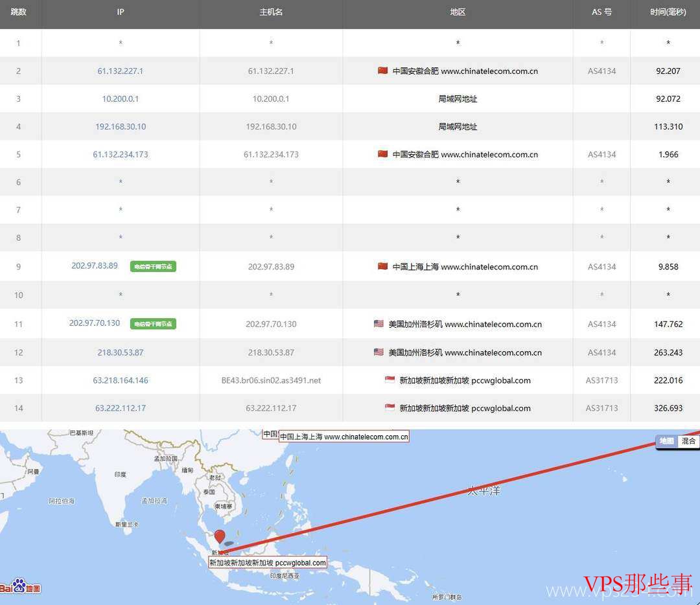This screenshot has width=700, height=605.
Task: Open IP link 63.218.164.146 in the IP column
Action: (x=121, y=380)
